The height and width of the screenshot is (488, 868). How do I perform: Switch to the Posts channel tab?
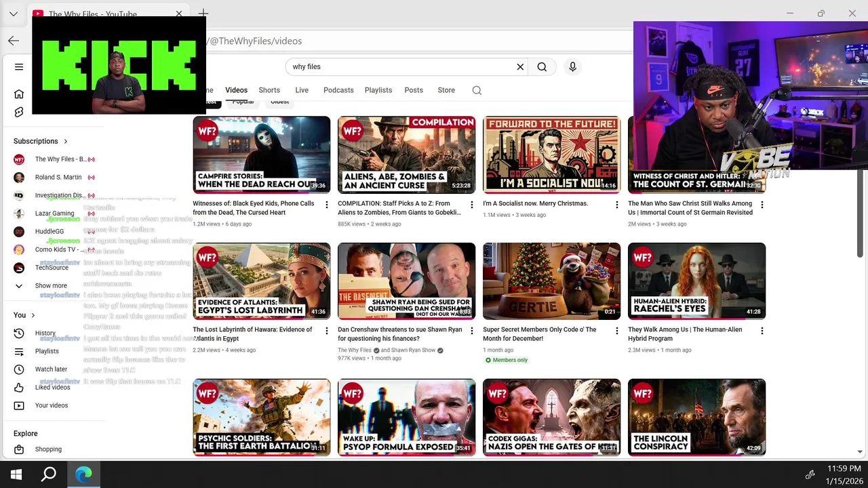pos(414,90)
